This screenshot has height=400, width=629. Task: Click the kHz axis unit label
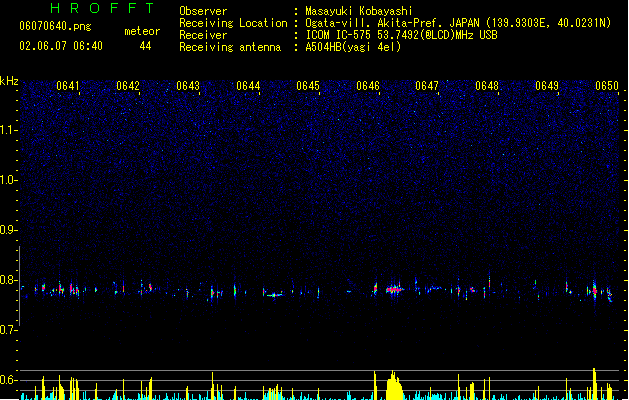point(9,81)
